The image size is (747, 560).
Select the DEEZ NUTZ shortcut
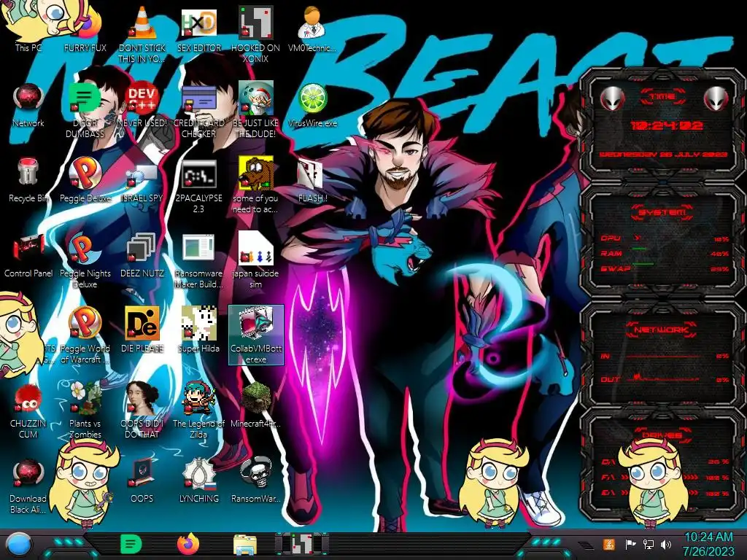tap(142, 255)
